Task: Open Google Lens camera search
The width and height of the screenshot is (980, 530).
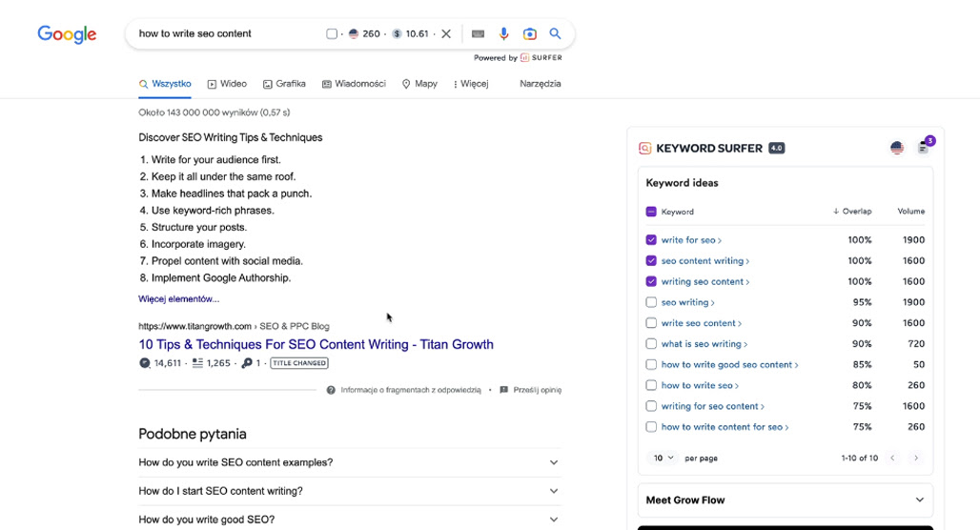Action: (x=529, y=33)
